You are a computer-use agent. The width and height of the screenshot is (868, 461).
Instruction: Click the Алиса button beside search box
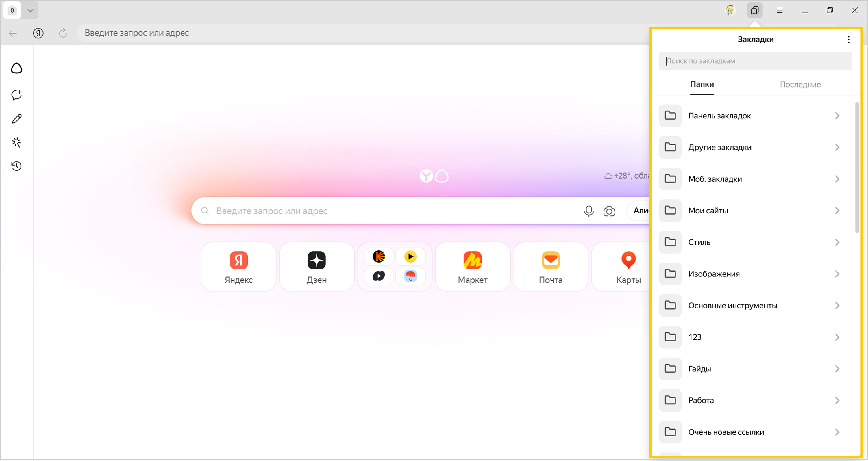click(639, 211)
